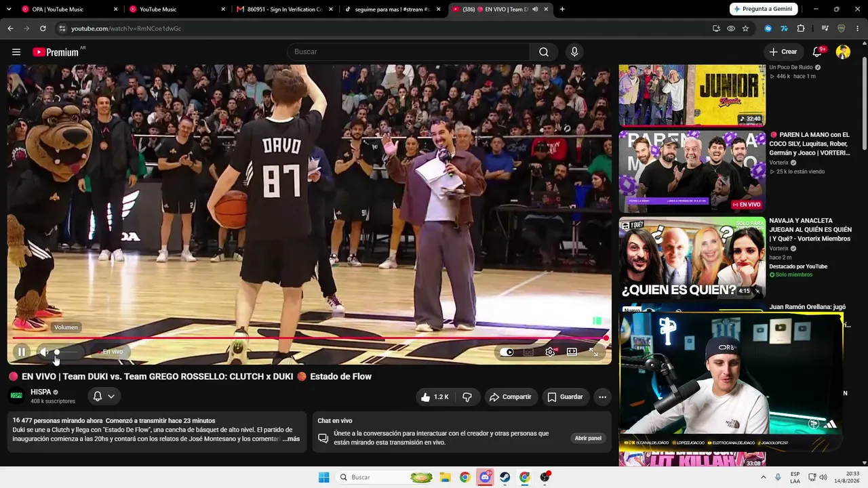Switch to the "seguime para mas" TikTok tab
Viewport: 868px width, 488px height.
point(389,9)
